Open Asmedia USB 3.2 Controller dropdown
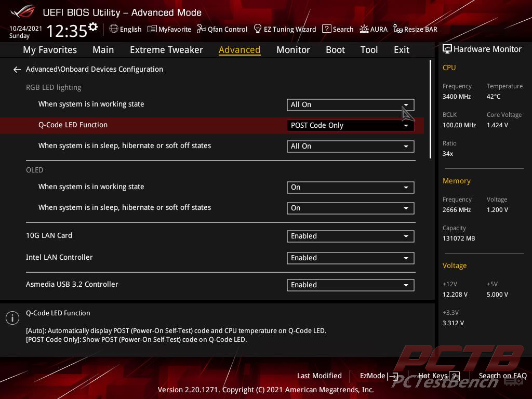Image resolution: width=532 pixels, height=399 pixels. click(x=351, y=285)
